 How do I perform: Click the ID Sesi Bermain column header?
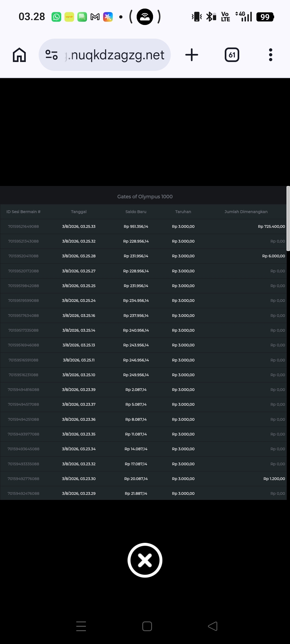click(23, 212)
